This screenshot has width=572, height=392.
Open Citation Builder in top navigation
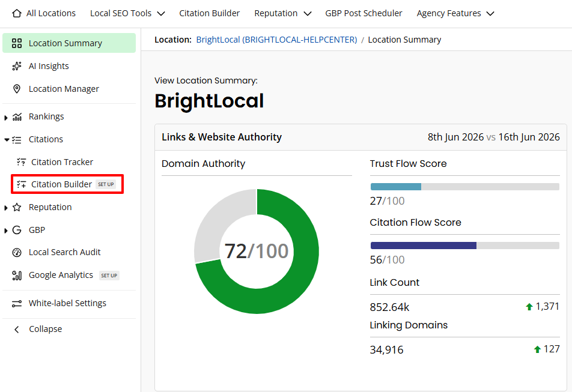coord(209,13)
